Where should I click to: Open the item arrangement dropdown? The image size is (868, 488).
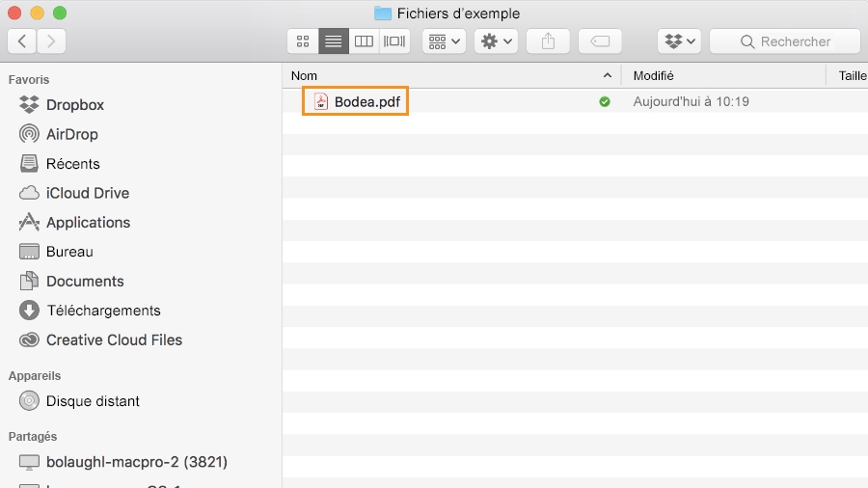click(444, 41)
